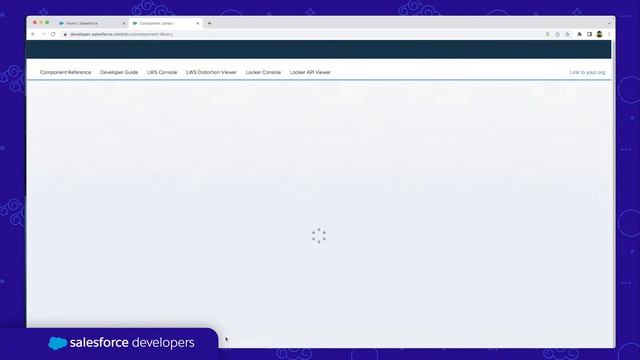Viewport: 640px width, 360px height.
Task: Toggle the Chrome side panel icon
Action: pos(589,34)
